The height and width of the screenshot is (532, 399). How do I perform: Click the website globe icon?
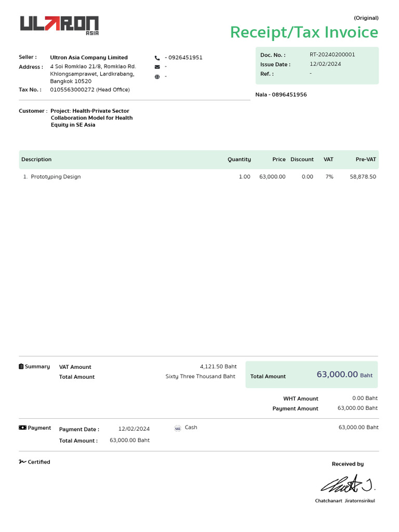[157, 77]
